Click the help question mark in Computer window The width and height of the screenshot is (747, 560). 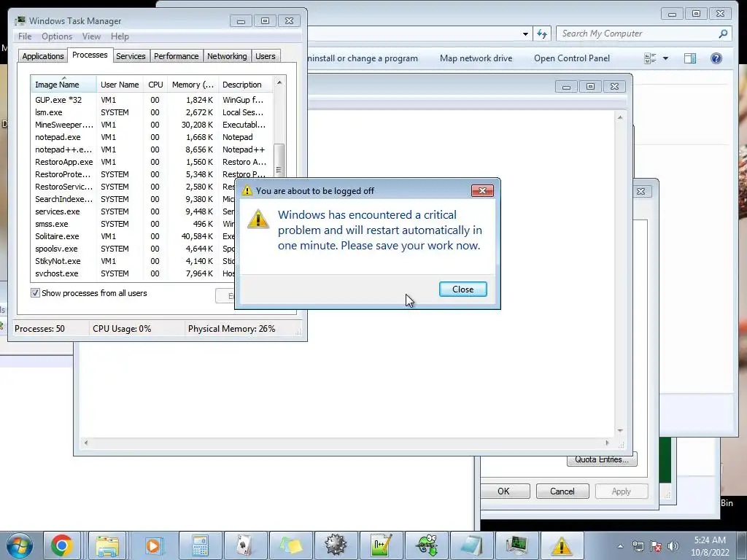coord(716,58)
